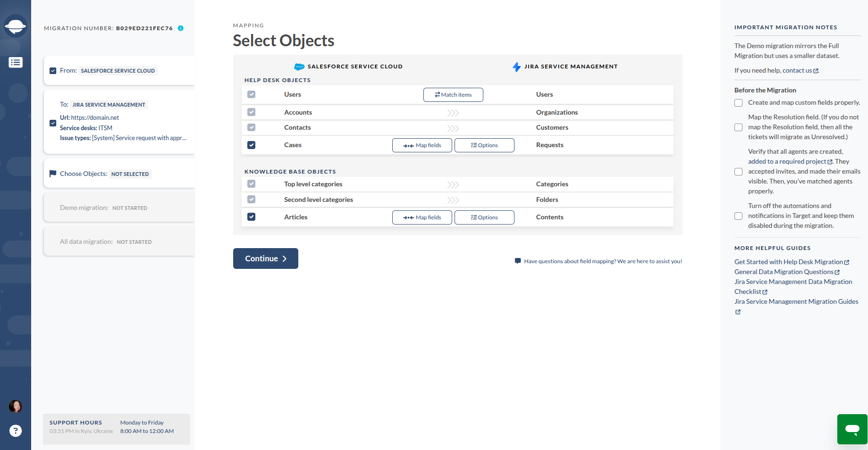This screenshot has height=450, width=868.
Task: Open Jira Service Management Migration Guides link
Action: pos(796,302)
